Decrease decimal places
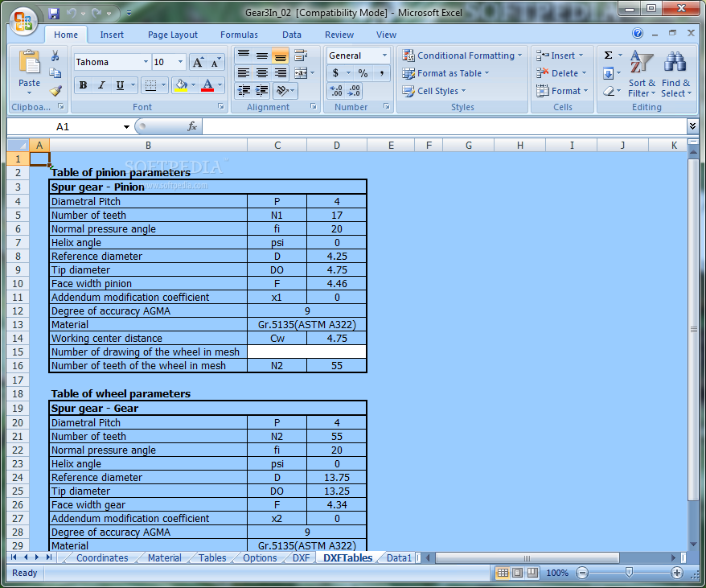706x588 pixels. pyautogui.click(x=354, y=91)
